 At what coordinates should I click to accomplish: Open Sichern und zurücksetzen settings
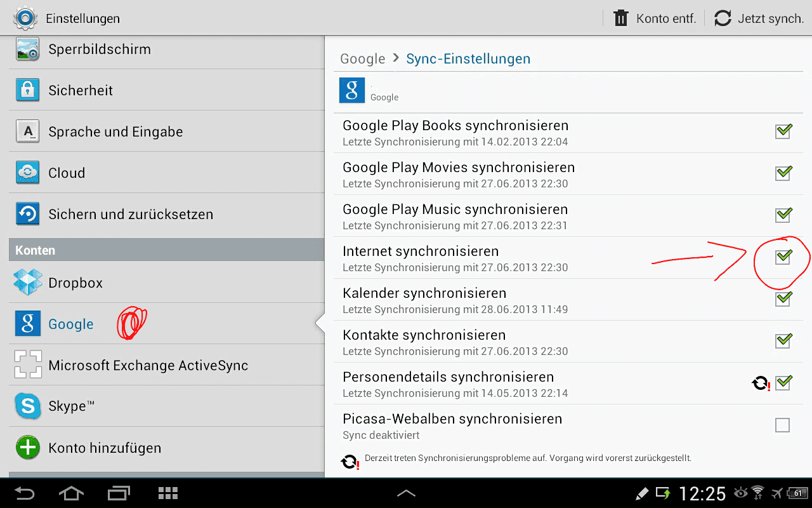(x=167, y=214)
